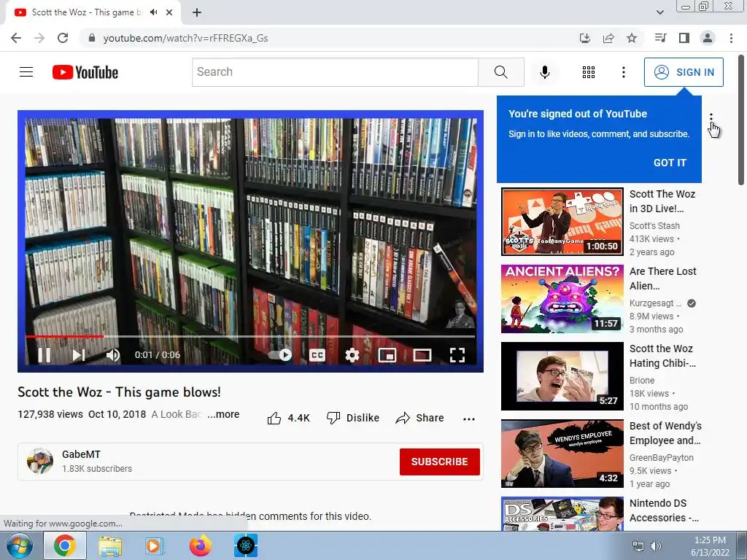Open Best of Wendy's Employee video title
The height and width of the screenshot is (560, 747).
click(665, 433)
